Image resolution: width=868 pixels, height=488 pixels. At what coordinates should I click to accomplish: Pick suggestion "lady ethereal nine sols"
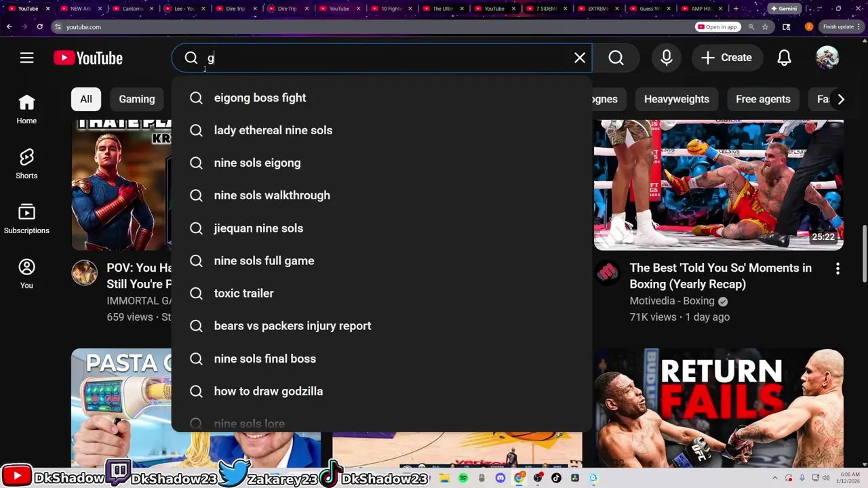[x=381, y=130]
